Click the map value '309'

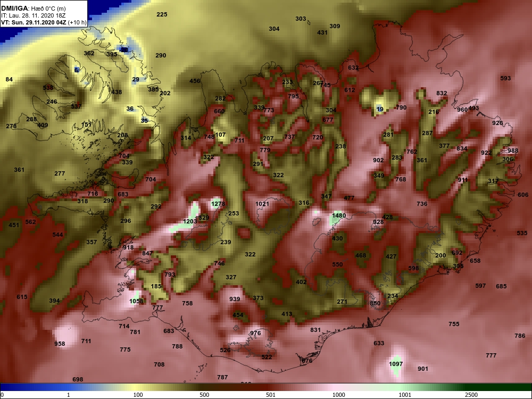[335, 26]
